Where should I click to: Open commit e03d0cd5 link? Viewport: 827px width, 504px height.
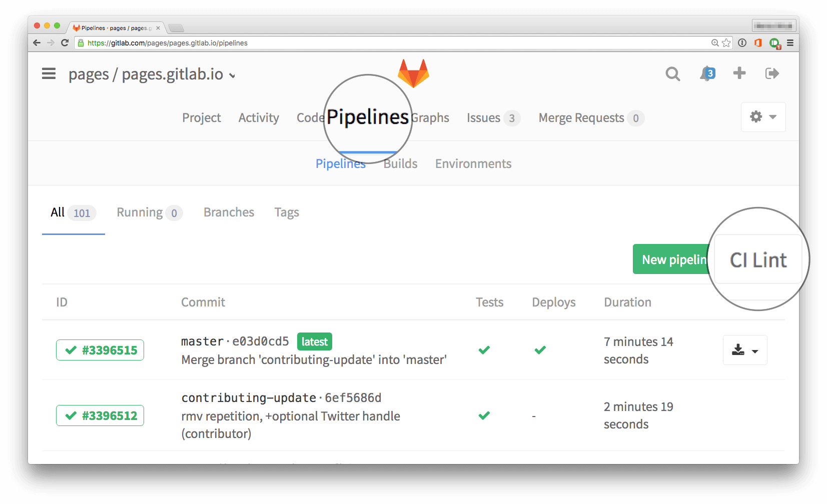tap(261, 341)
